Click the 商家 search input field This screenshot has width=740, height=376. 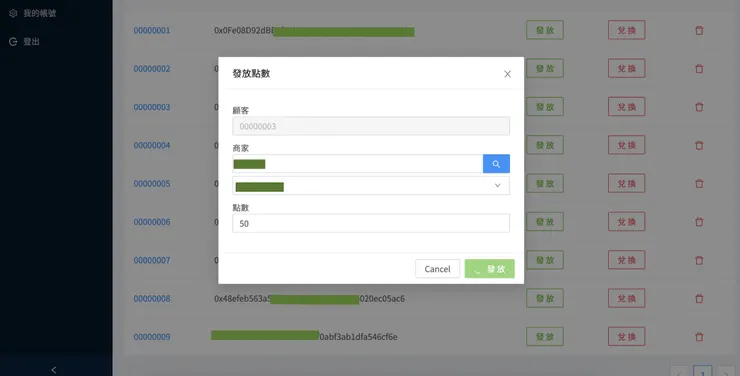pyautogui.click(x=357, y=164)
